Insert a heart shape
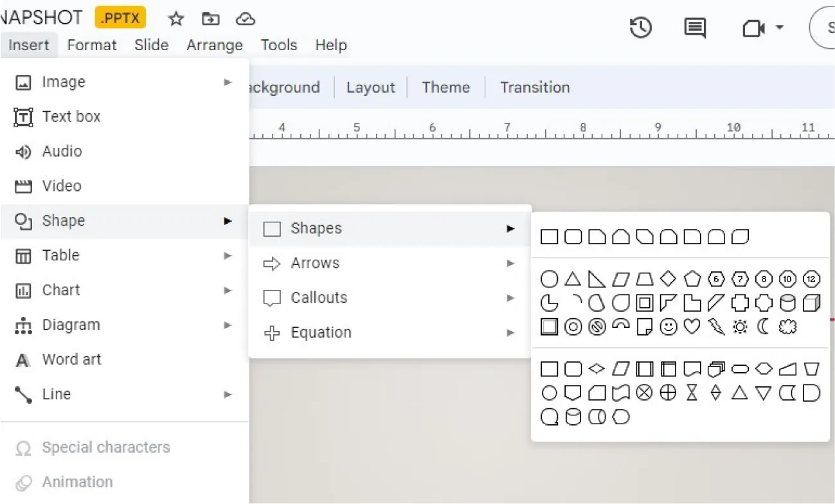 click(x=692, y=327)
